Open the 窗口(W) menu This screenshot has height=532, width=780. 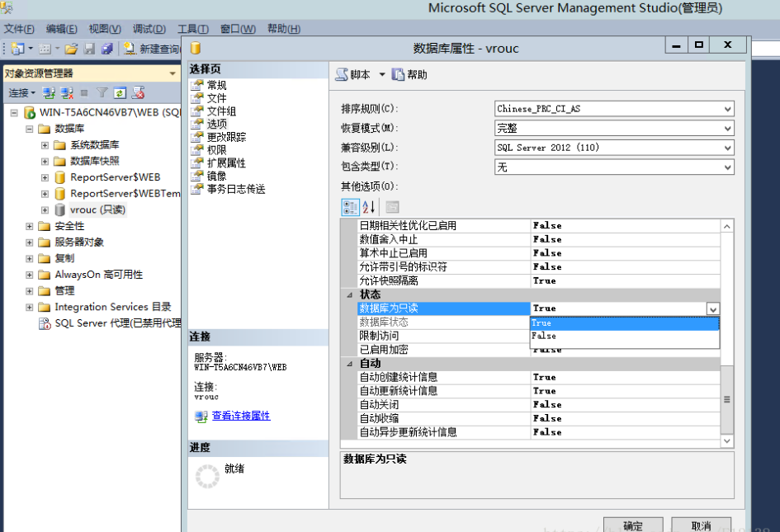[x=238, y=29]
